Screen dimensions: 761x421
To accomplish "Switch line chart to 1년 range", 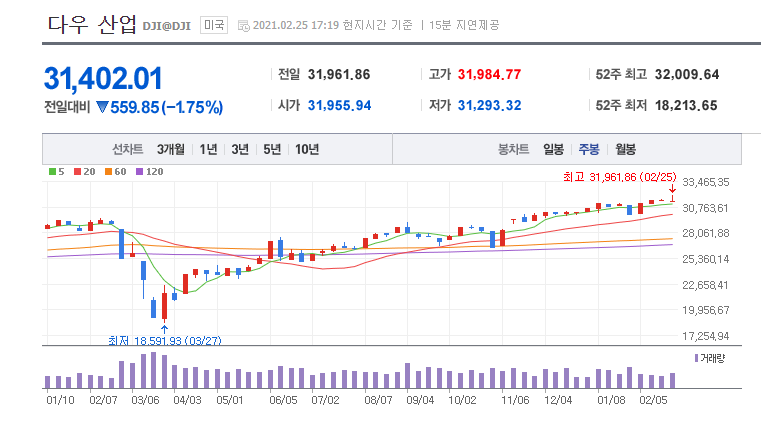I will (208, 149).
